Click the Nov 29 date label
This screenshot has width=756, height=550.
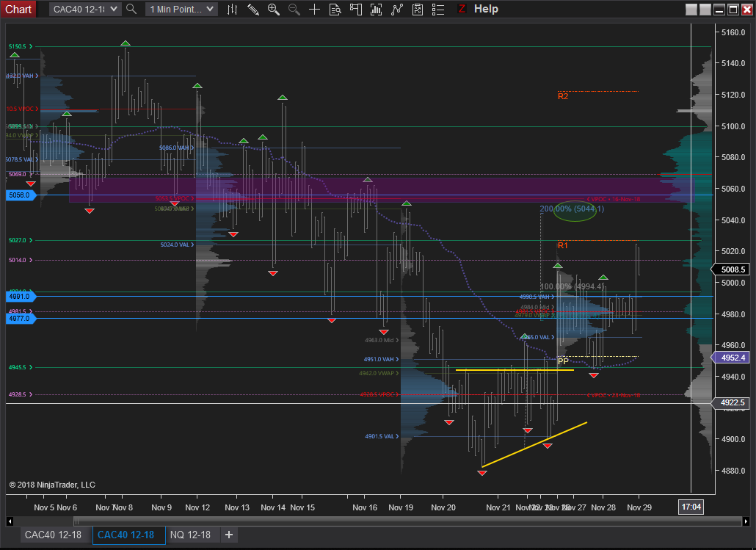tap(639, 507)
